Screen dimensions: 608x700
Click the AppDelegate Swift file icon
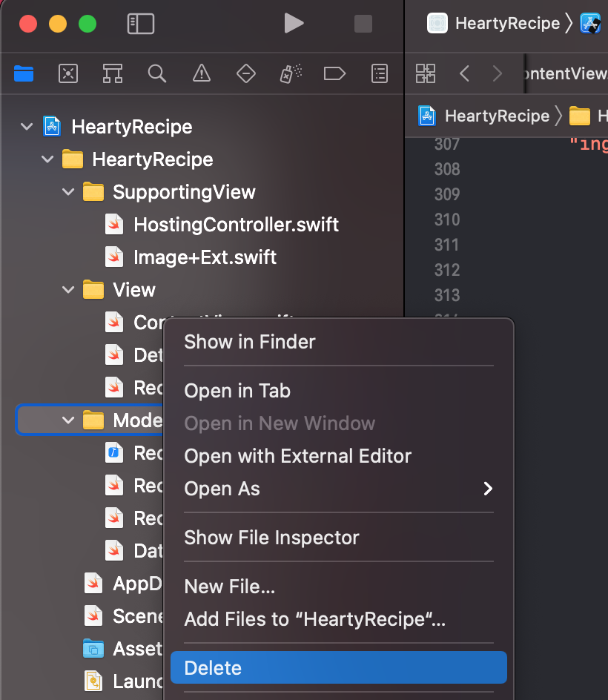(x=93, y=583)
